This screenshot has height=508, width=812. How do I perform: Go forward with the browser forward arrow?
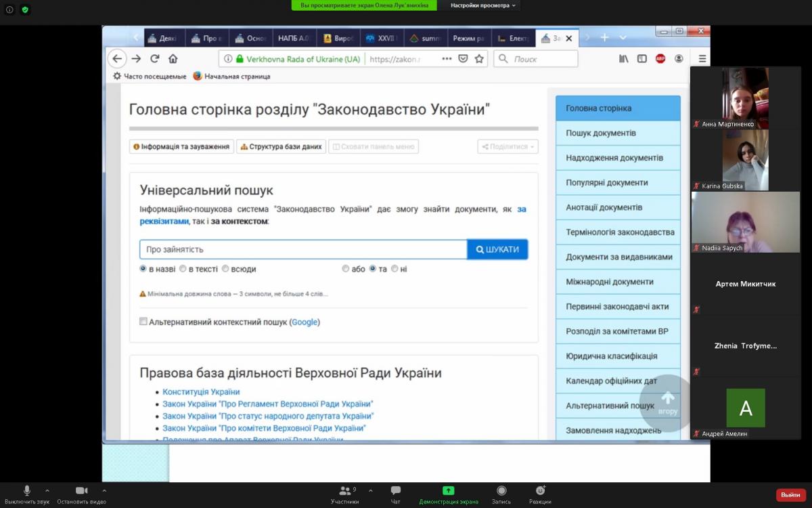(x=136, y=58)
